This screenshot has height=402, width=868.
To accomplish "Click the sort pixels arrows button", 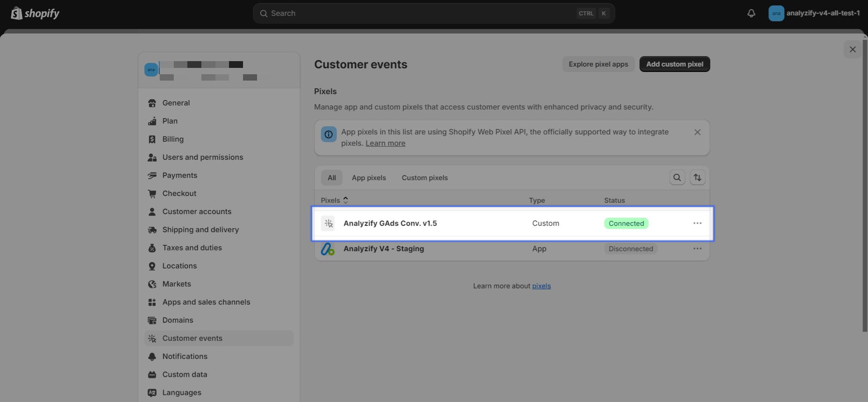I will point(697,177).
